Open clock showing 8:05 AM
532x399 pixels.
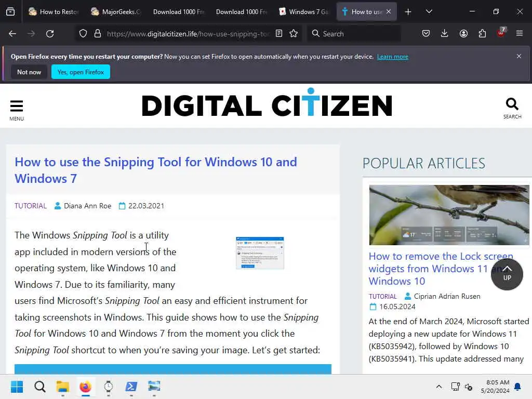point(495,387)
